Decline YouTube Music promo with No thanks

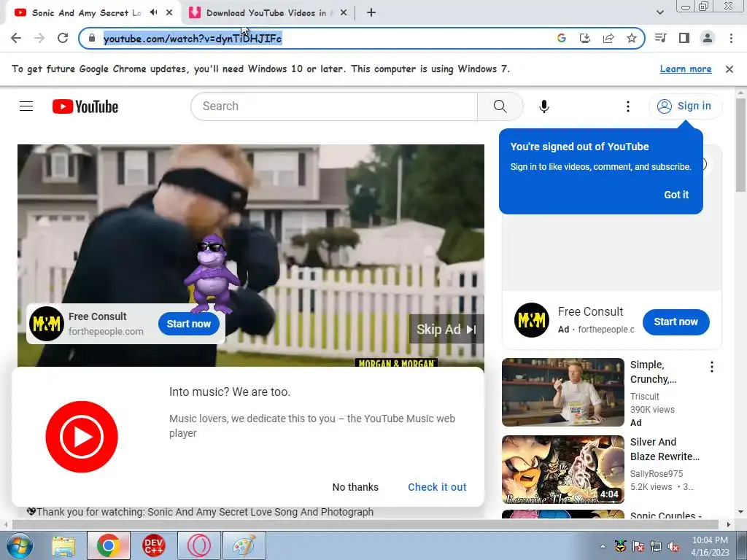(355, 487)
